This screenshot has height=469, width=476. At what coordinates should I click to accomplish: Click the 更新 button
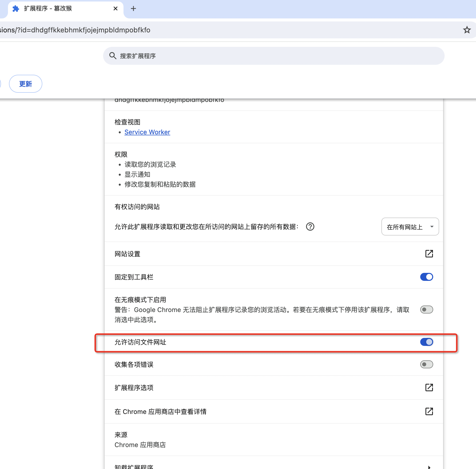26,84
